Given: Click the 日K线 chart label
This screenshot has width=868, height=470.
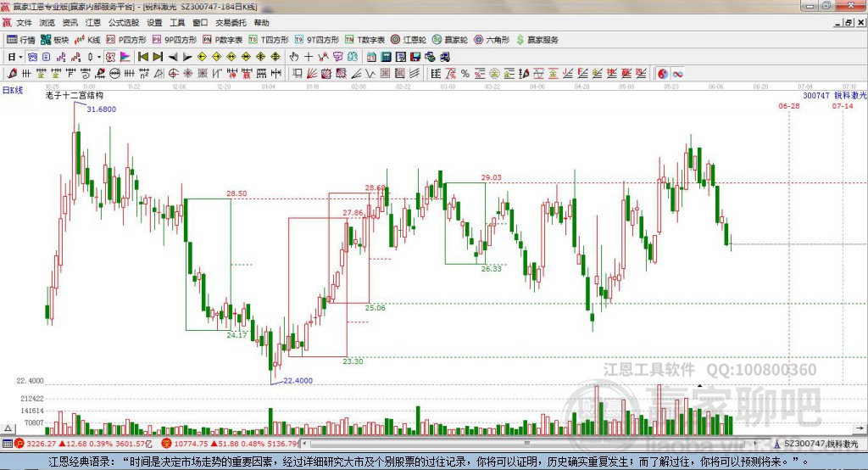Looking at the screenshot, I should pos(12,90).
